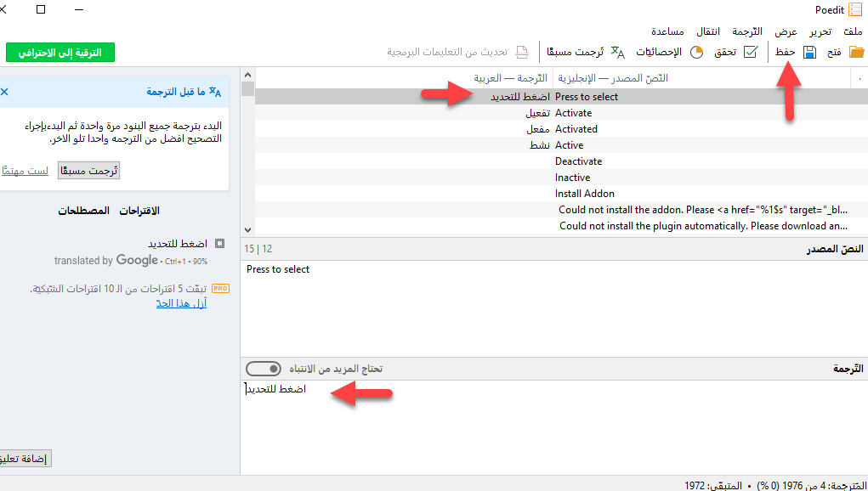The height and width of the screenshot is (491, 868).
Task: Click the status bar translation count text
Action: pyautogui.click(x=775, y=485)
